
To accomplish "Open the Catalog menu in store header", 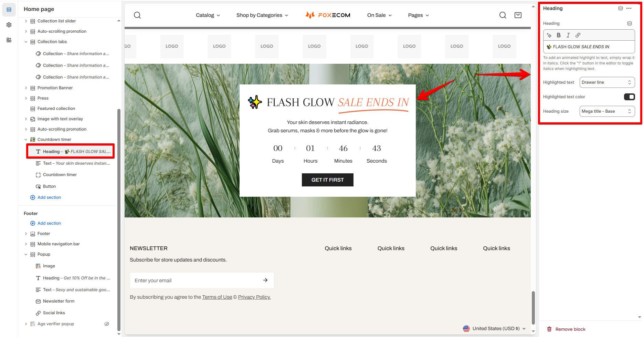I will tap(208, 15).
